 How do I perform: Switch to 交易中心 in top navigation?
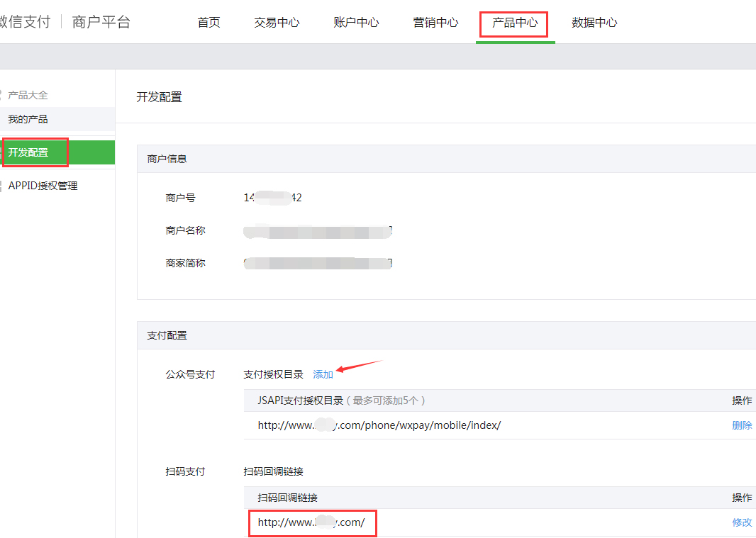(x=277, y=23)
